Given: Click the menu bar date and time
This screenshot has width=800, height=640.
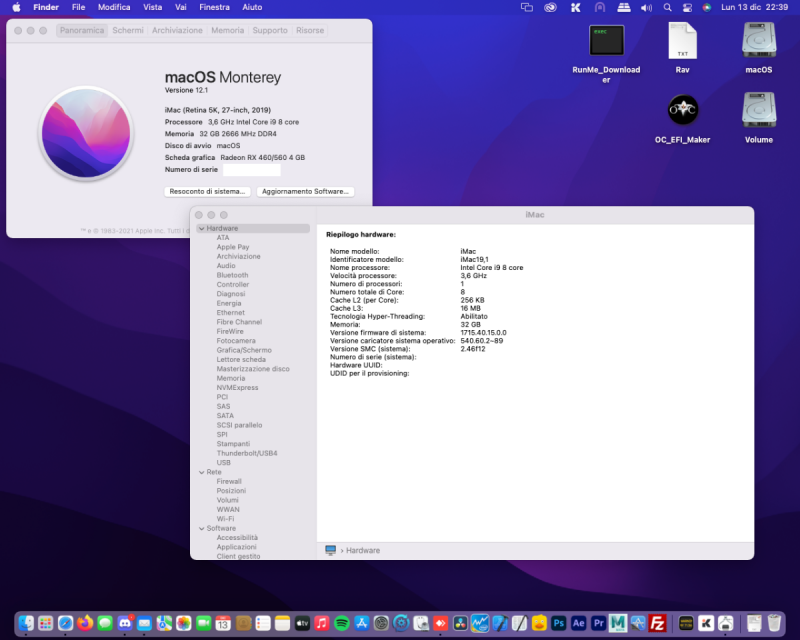Looking at the screenshot, I should click(755, 7).
